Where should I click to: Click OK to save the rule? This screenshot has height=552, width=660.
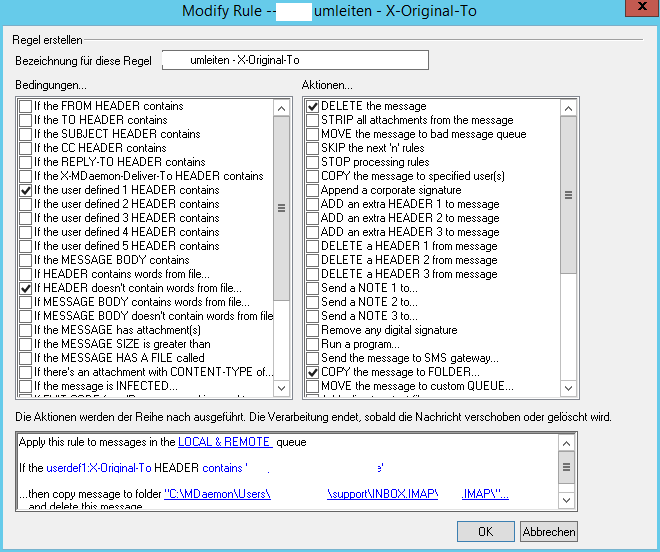485,531
